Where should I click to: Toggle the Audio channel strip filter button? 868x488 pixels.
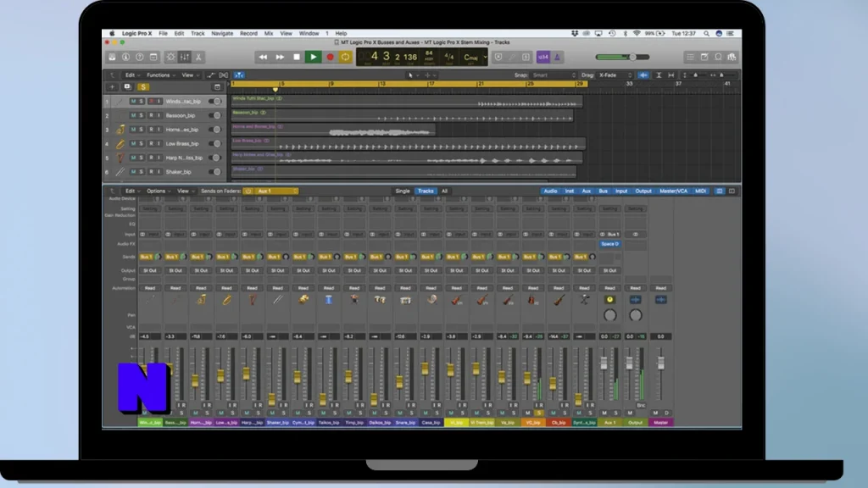tap(550, 191)
